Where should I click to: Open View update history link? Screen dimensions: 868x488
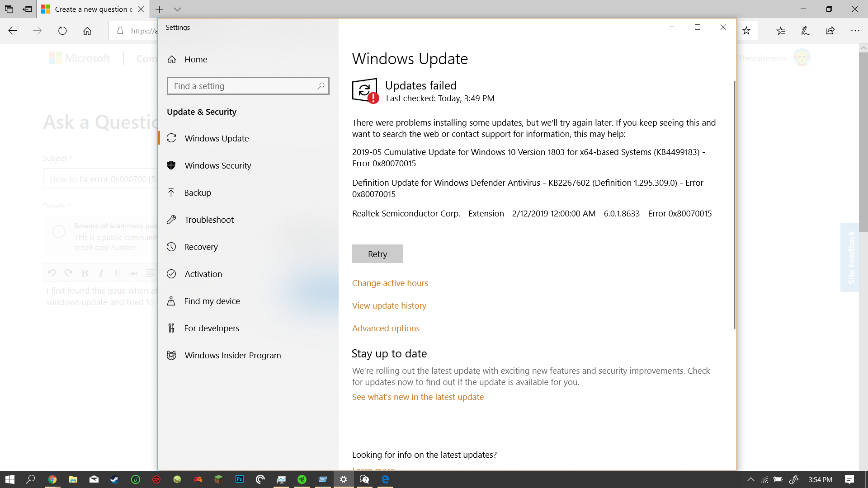[x=389, y=305]
